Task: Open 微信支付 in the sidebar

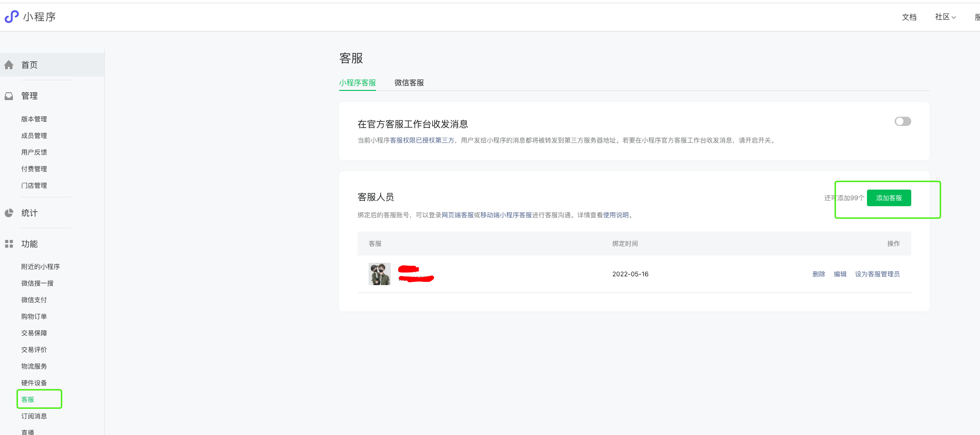Action: click(x=34, y=300)
